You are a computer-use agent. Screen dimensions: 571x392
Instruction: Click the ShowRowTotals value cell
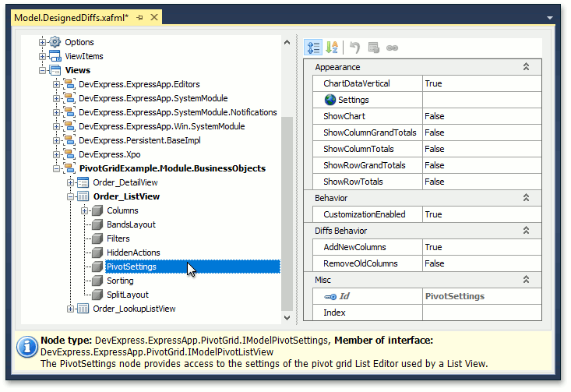pyautogui.click(x=481, y=182)
